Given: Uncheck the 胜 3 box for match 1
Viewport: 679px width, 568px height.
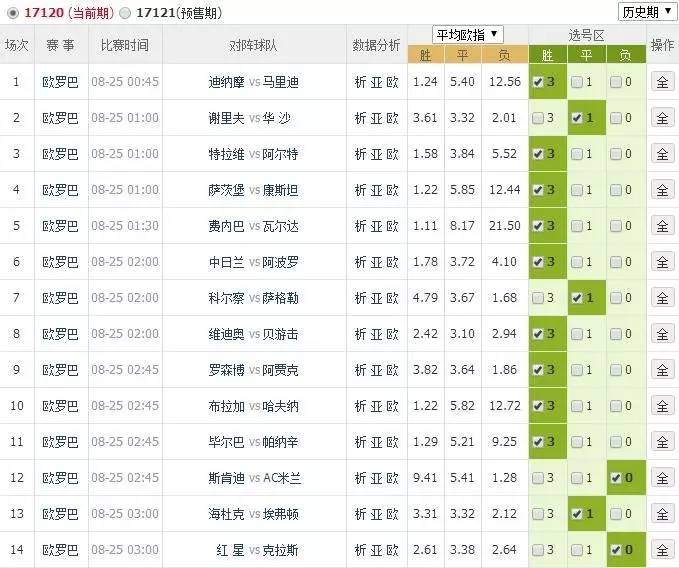Looking at the screenshot, I should point(538,82).
